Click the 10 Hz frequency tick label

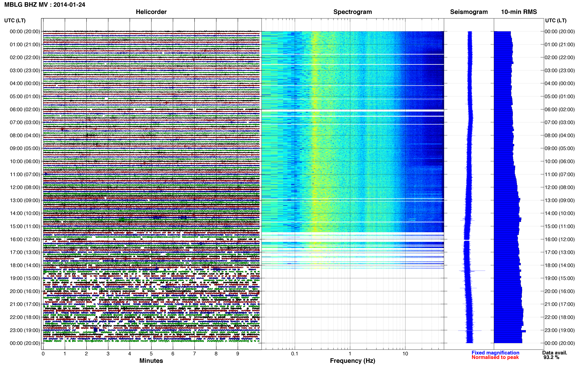click(x=405, y=354)
